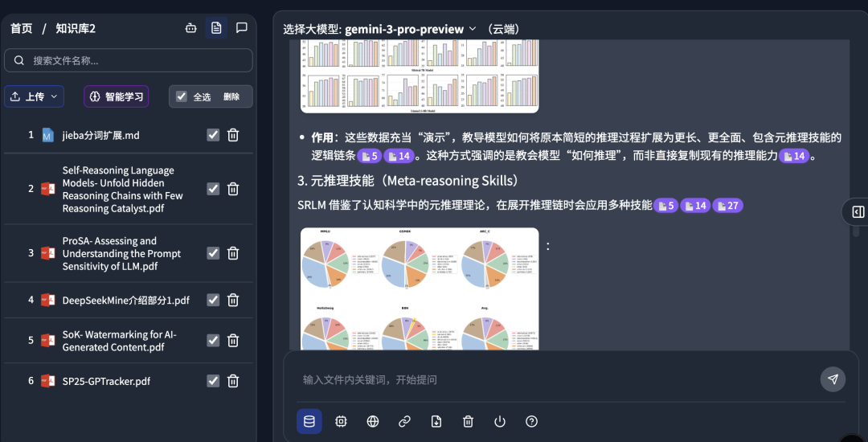The image size is (868, 442).
Task: Delete SoK- Watermarking pdf via trash icon
Action: pyautogui.click(x=233, y=340)
